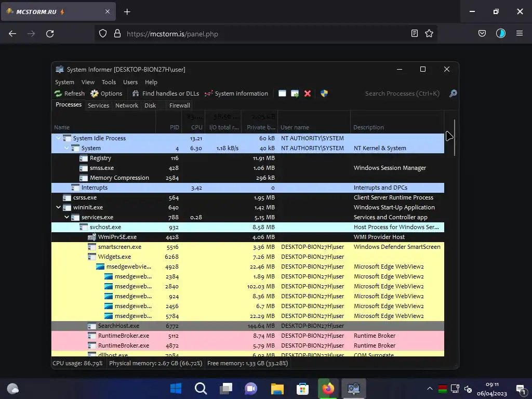The height and width of the screenshot is (399, 532).
Task: Bookmark the page with the star icon
Action: pyautogui.click(x=429, y=33)
